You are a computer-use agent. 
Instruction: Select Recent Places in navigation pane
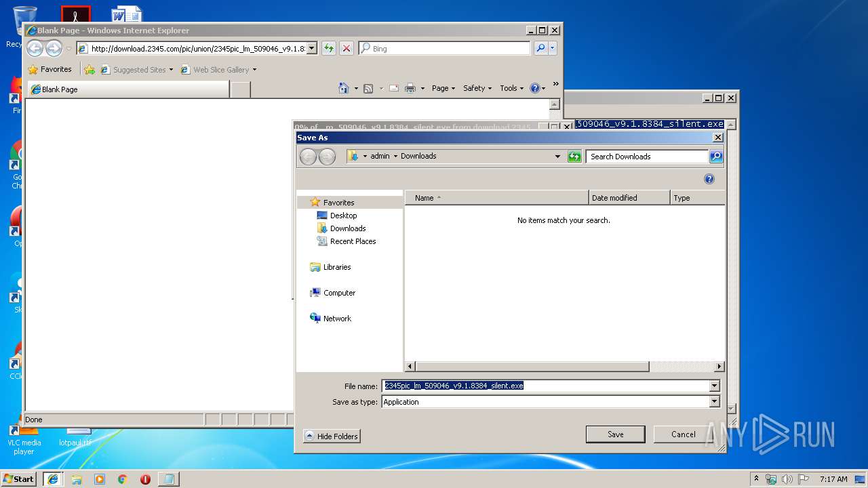(353, 241)
